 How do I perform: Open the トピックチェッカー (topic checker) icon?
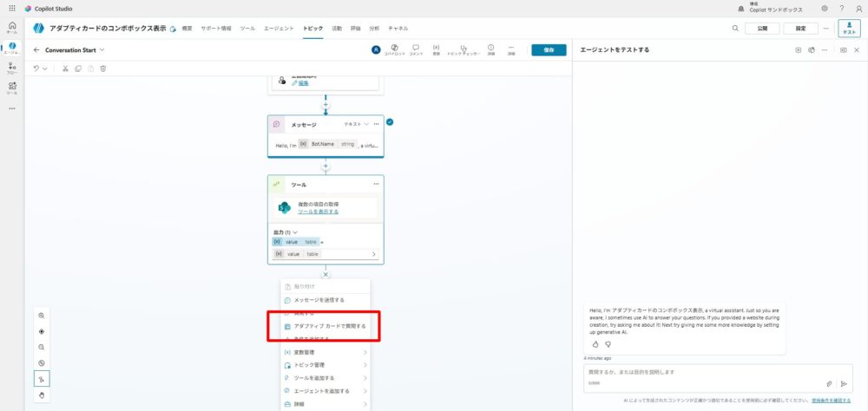tap(464, 49)
